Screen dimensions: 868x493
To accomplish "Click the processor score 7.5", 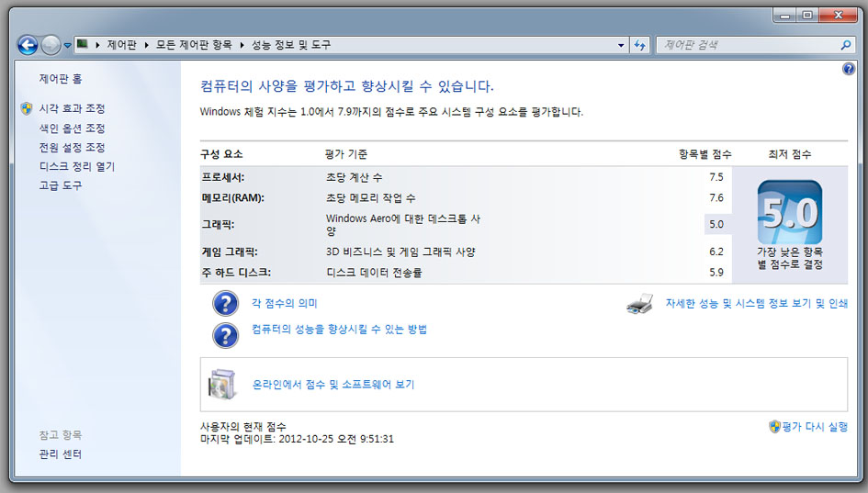I will point(716,177).
